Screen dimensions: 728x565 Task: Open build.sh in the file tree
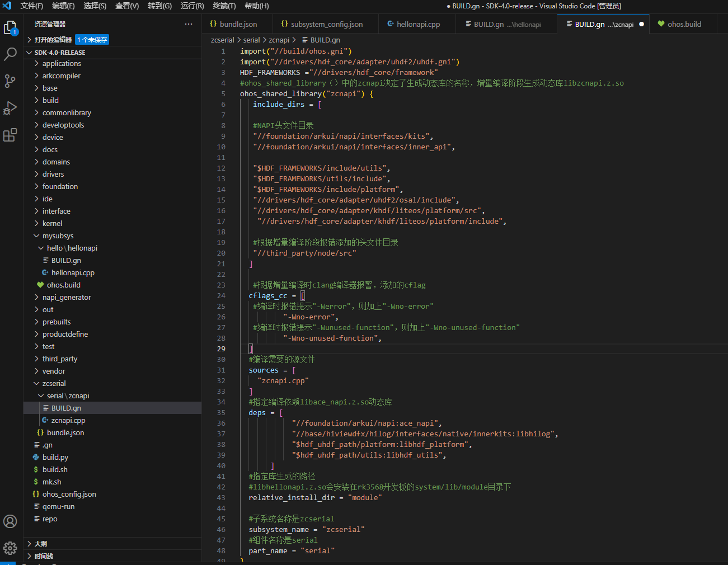pyautogui.click(x=112, y=469)
